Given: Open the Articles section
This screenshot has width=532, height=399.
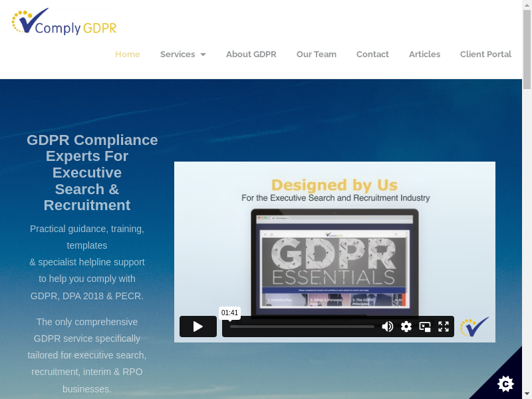Looking at the screenshot, I should [x=424, y=55].
